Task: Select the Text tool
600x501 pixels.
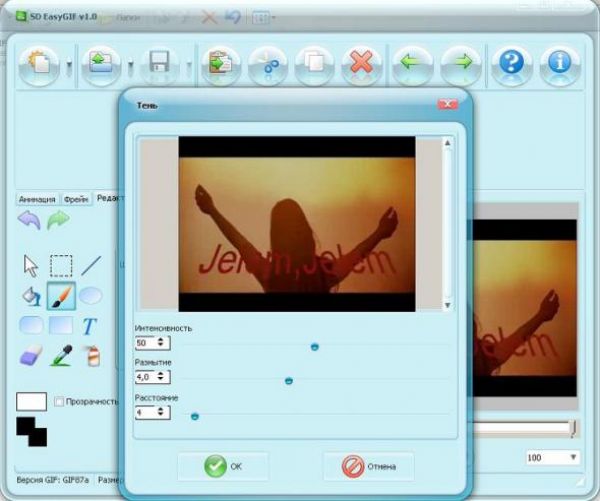Action: [90, 326]
